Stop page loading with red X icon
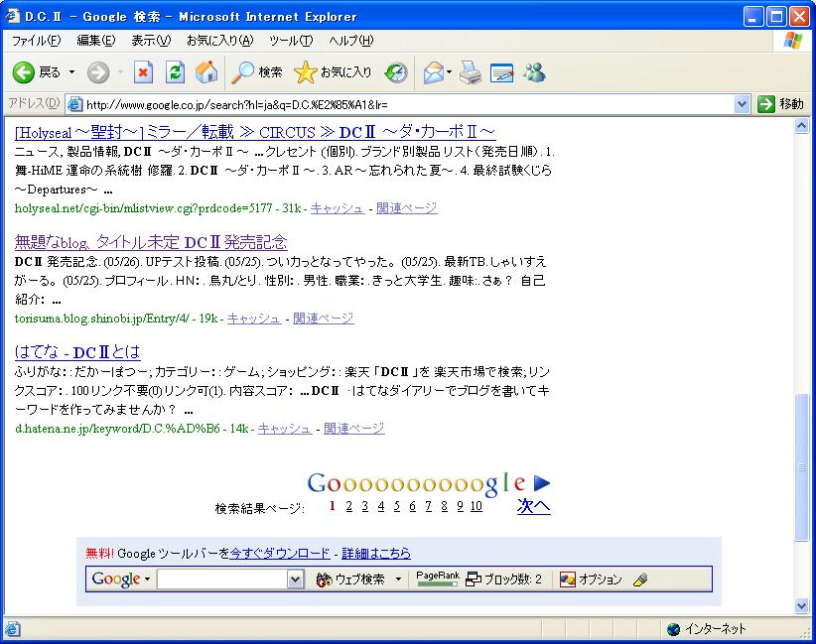This screenshot has height=644, width=816. click(143, 72)
